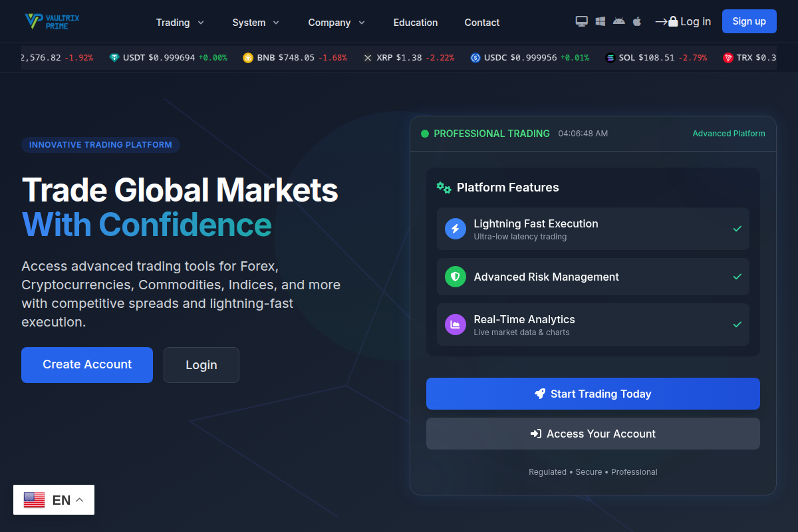Click the green live status dot
This screenshot has height=532, width=798.
coord(425,134)
